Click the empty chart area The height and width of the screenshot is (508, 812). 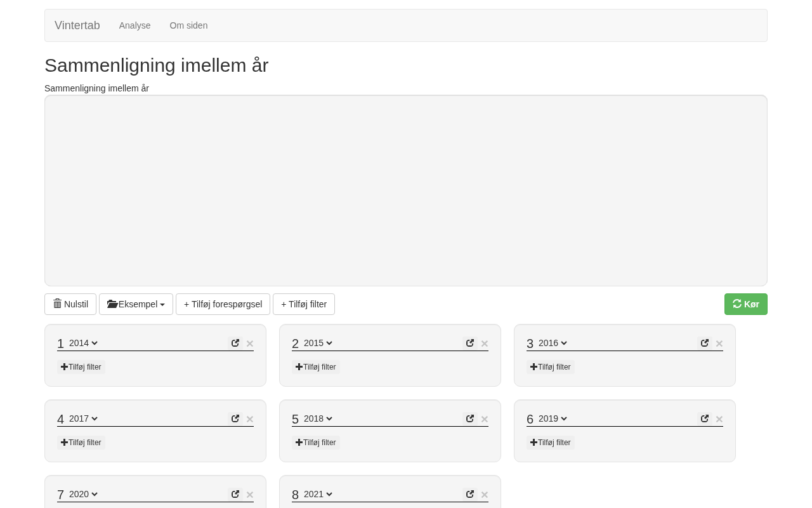tap(406, 190)
